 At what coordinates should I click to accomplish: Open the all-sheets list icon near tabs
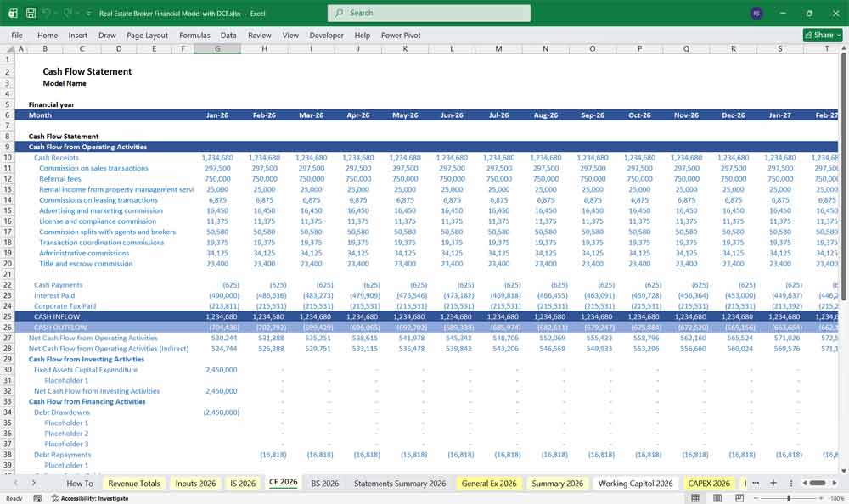click(x=756, y=483)
